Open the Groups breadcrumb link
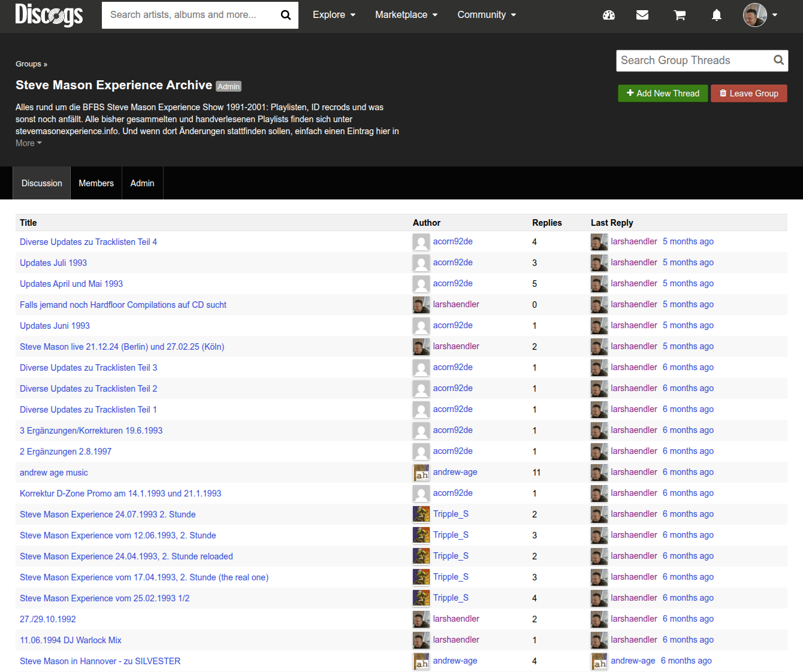The image size is (803, 672). [28, 64]
